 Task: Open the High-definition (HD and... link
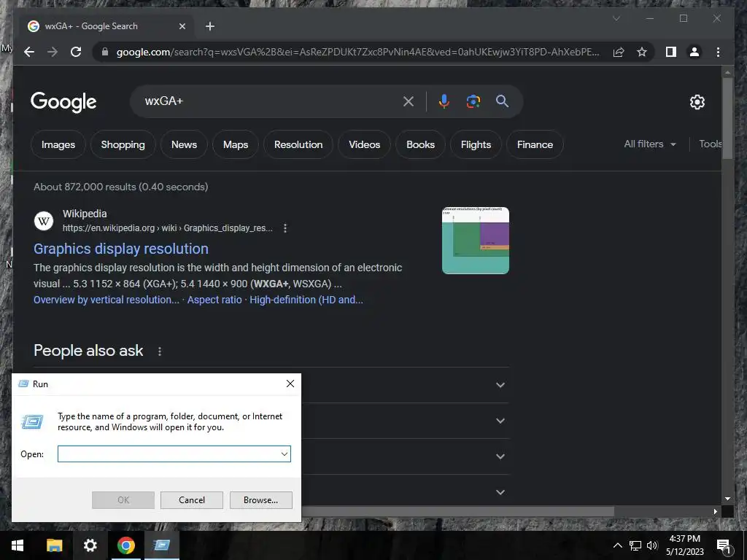pos(306,300)
